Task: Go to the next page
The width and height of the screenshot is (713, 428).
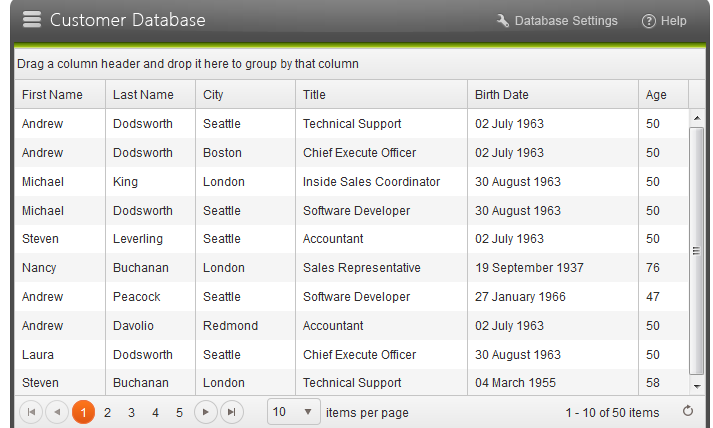Action: [206, 412]
